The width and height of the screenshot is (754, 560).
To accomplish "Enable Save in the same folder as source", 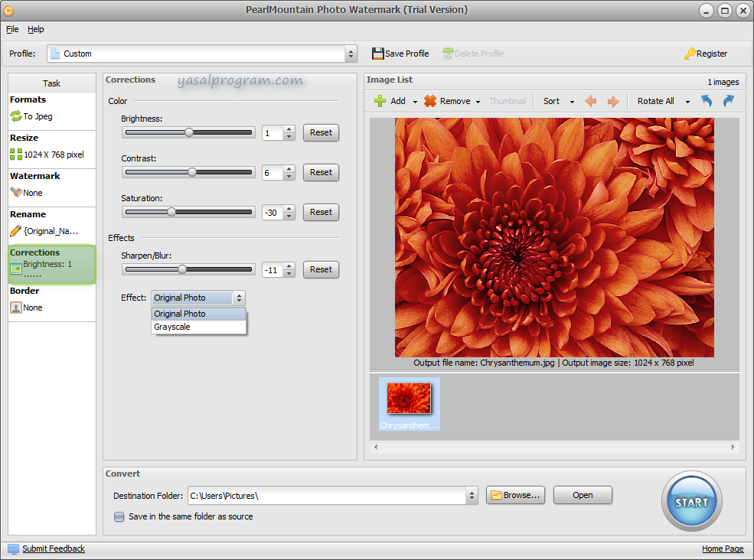I will click(x=119, y=516).
